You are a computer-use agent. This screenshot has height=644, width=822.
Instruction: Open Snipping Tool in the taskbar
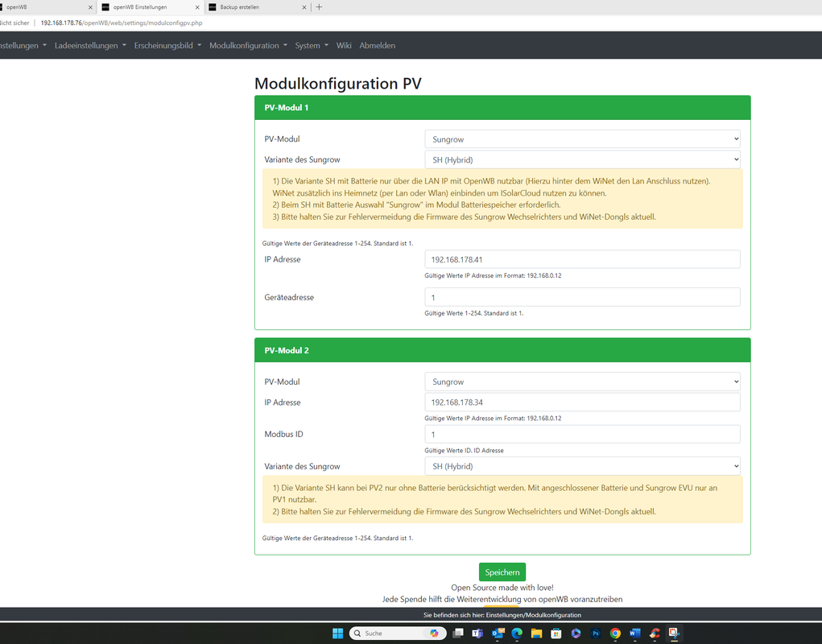(x=674, y=633)
